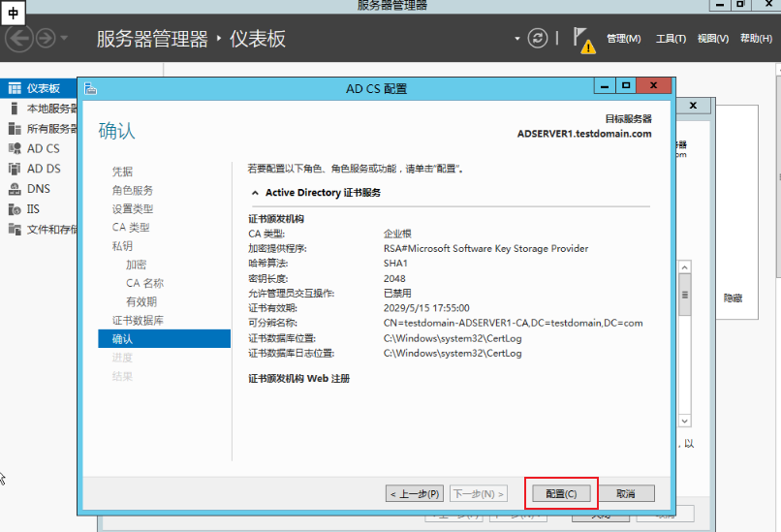This screenshot has width=781, height=532.
Task: Click the 企业根 CA type value
Action: [397, 234]
